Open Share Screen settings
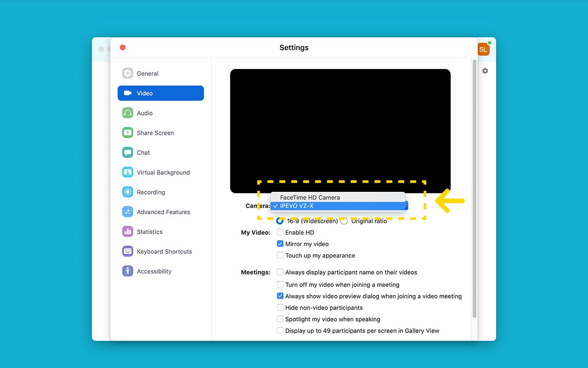 (x=161, y=132)
